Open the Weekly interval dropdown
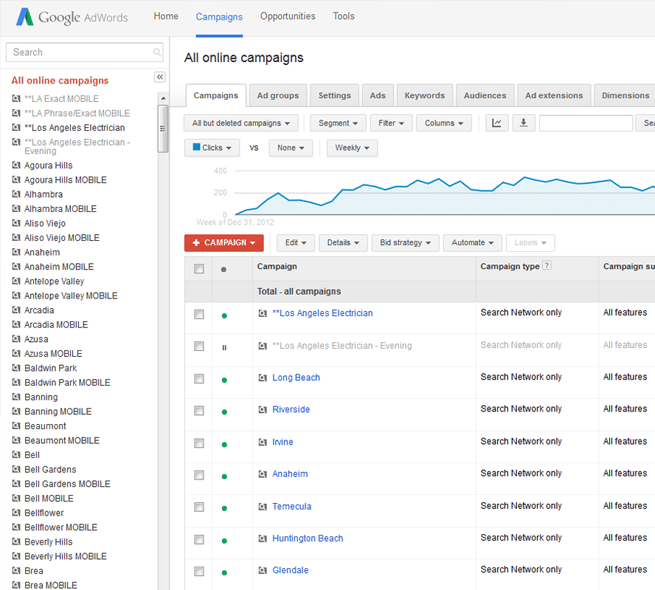This screenshot has height=590, width=655. [x=352, y=148]
